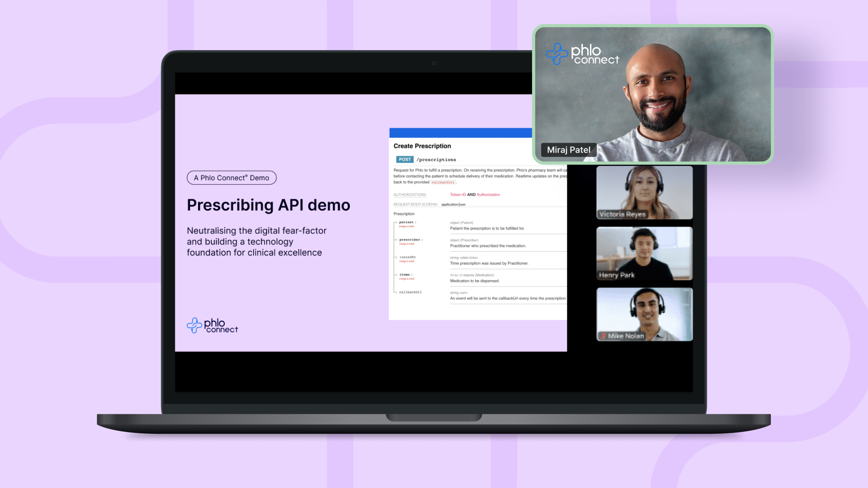
Task: Expand the items property chevron
Action: [x=412, y=275]
